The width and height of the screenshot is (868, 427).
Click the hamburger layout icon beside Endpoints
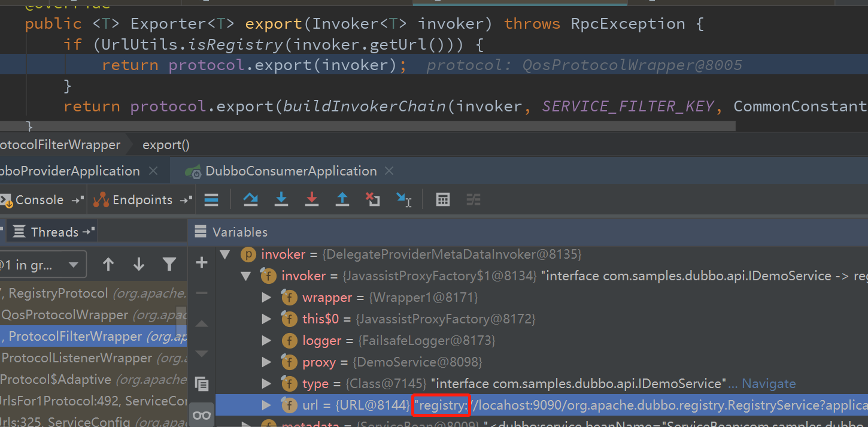211,200
